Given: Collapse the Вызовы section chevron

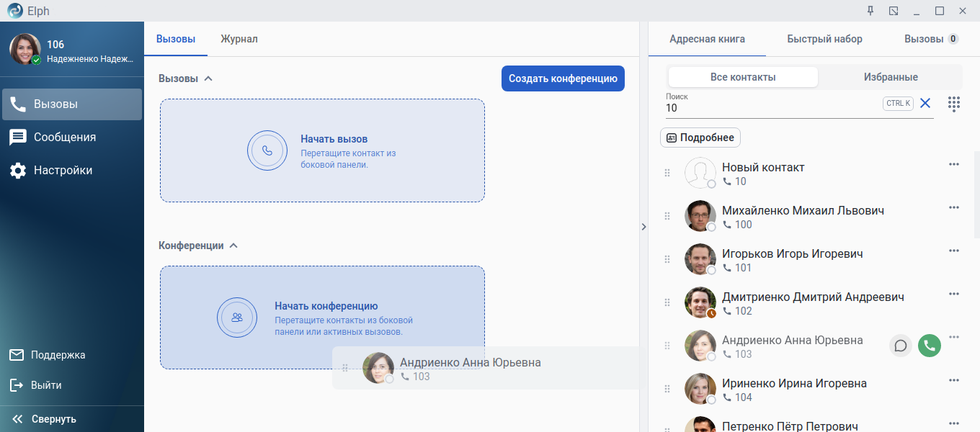Looking at the screenshot, I should (208, 78).
